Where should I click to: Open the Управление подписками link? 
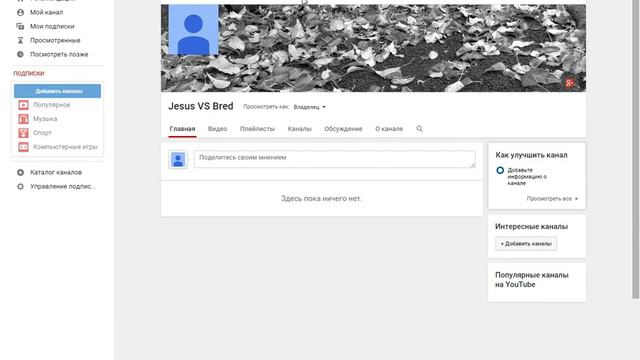[x=63, y=186]
